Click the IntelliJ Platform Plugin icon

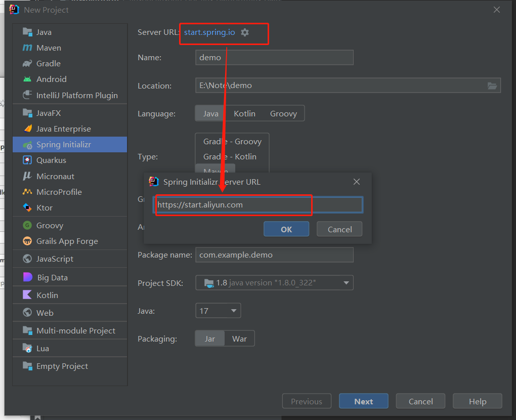click(27, 95)
